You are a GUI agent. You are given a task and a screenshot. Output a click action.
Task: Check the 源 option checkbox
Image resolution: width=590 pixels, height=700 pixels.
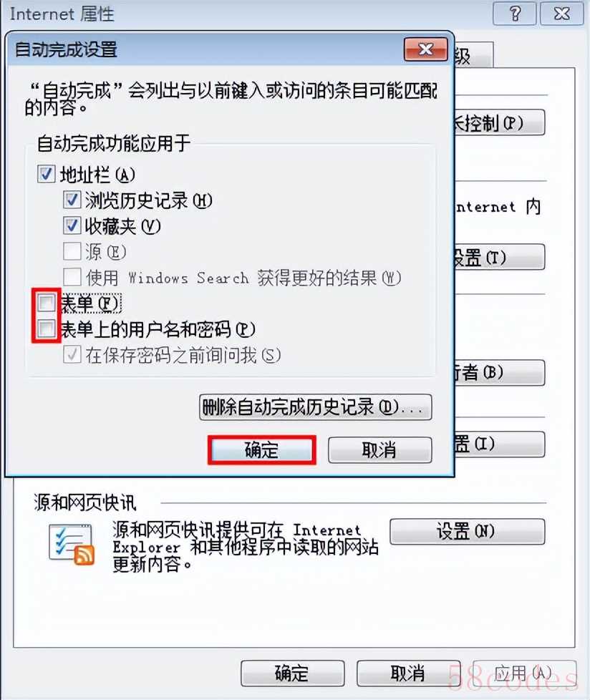(x=72, y=251)
